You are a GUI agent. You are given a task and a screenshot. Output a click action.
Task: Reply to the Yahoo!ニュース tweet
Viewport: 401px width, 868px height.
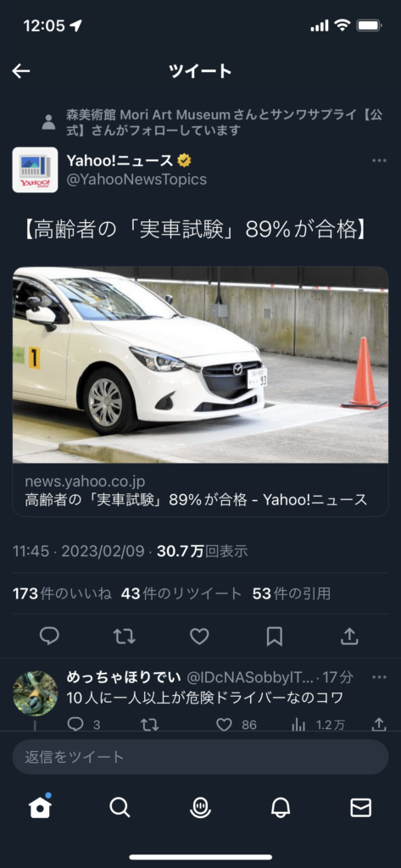(x=49, y=636)
